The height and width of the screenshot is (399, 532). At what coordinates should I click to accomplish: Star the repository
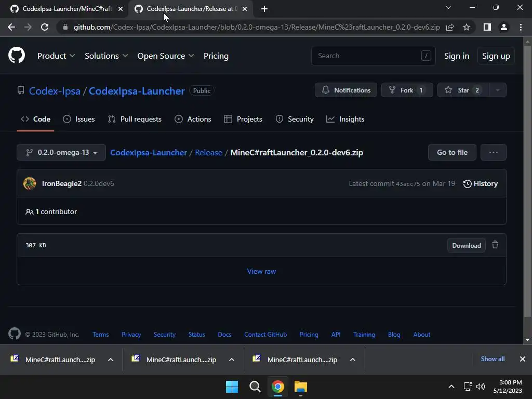(463, 90)
